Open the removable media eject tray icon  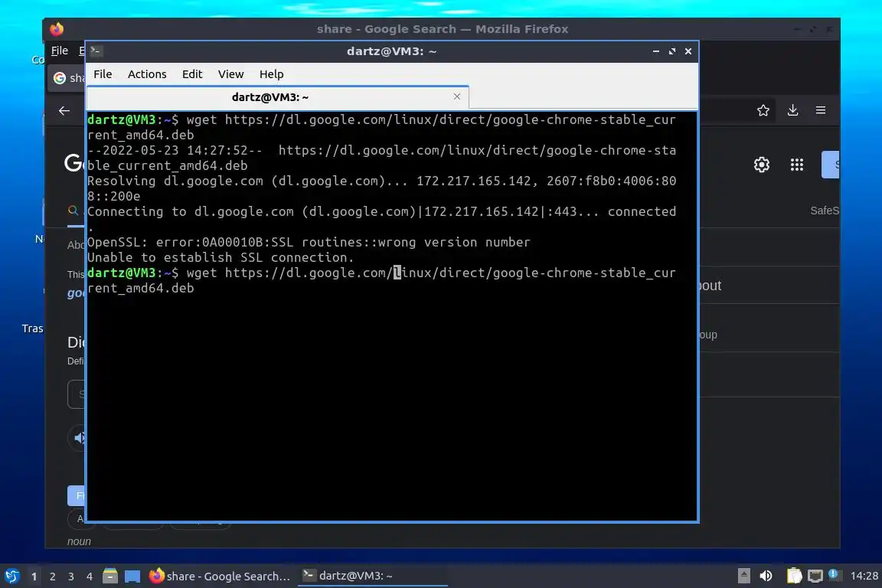click(x=743, y=576)
